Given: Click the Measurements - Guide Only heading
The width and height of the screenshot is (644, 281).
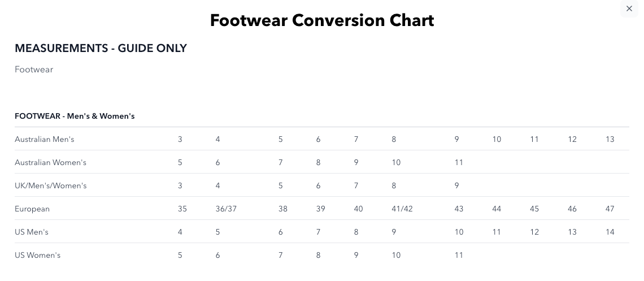Looking at the screenshot, I should 101,49.
